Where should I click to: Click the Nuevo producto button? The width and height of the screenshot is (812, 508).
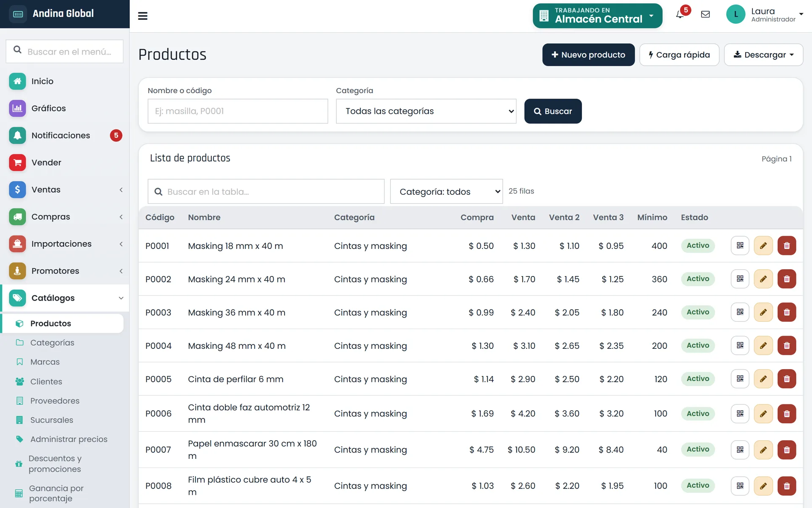pyautogui.click(x=588, y=55)
